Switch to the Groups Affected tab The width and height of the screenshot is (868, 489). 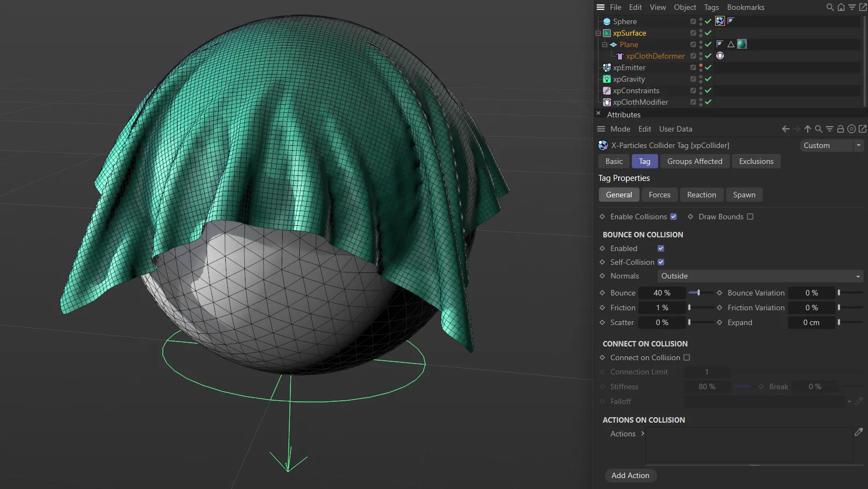(x=695, y=161)
